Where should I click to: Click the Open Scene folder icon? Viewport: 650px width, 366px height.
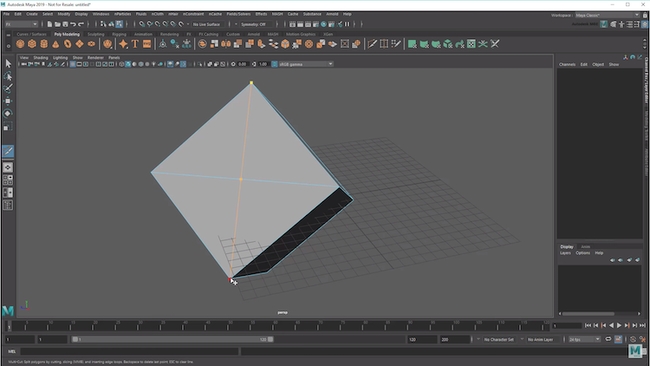click(57, 24)
